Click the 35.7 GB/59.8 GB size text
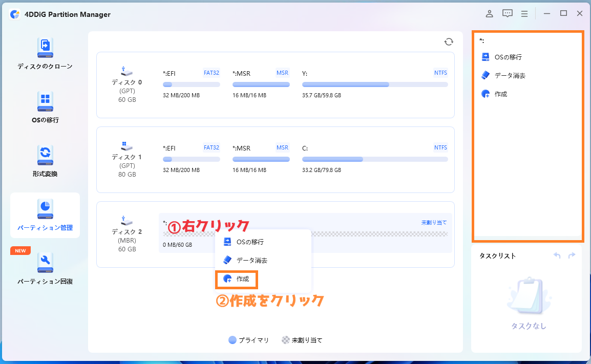The width and height of the screenshot is (591, 364). click(x=322, y=95)
